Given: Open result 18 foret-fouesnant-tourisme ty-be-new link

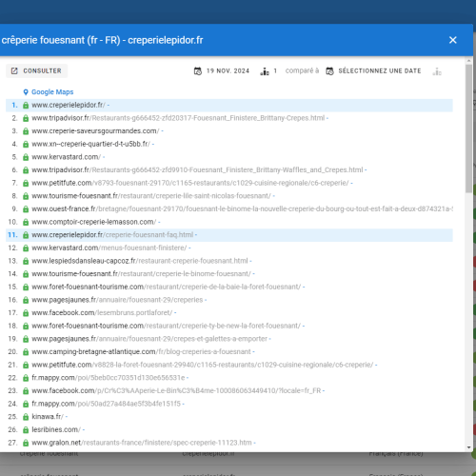Looking at the screenshot, I should click(x=166, y=327).
